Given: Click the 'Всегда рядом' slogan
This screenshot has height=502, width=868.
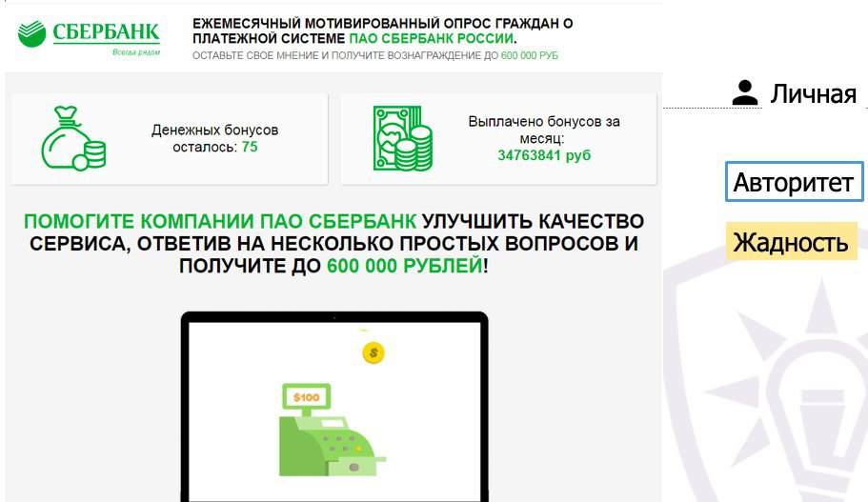Looking at the screenshot, I should pos(136,52).
